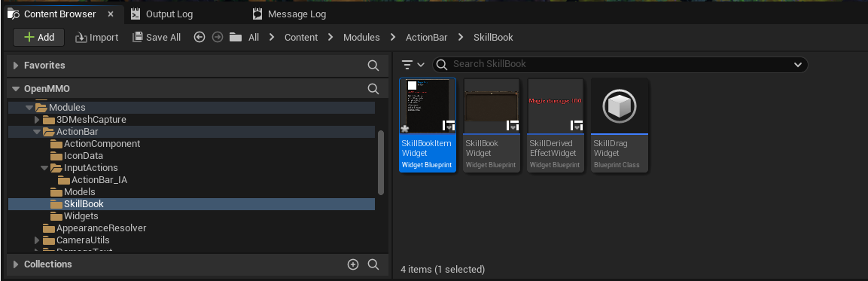This screenshot has height=281, width=868.
Task: Add a new collection
Action: point(352,264)
